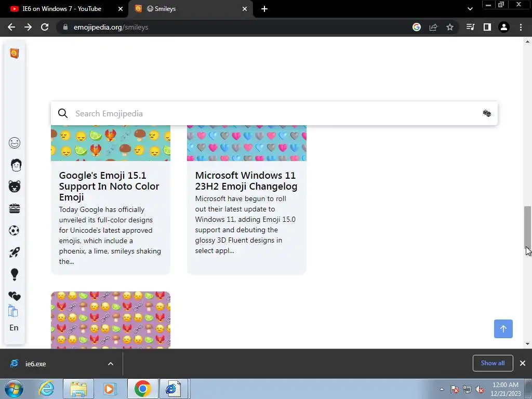This screenshot has width=532, height=399.
Task: Click the muted volume tray icon
Action: tap(480, 390)
